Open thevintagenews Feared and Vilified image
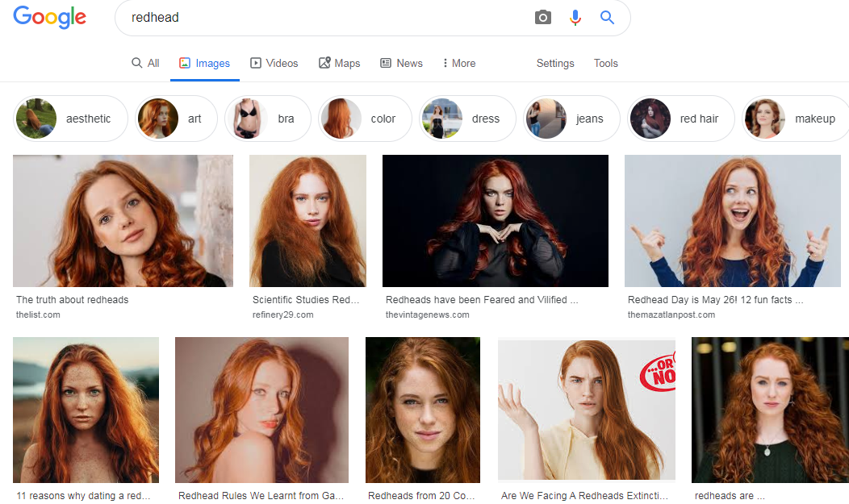 pyautogui.click(x=496, y=221)
